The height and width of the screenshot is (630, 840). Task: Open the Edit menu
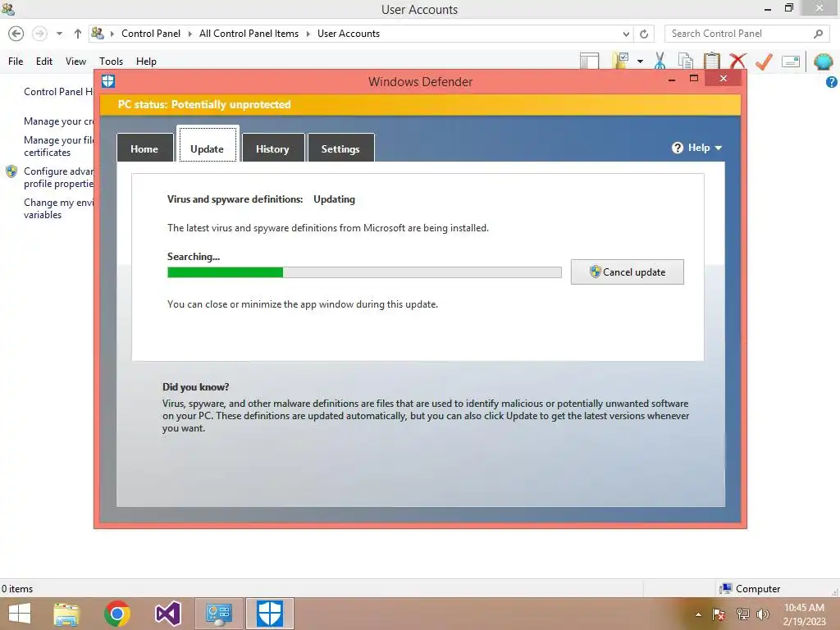coord(44,61)
